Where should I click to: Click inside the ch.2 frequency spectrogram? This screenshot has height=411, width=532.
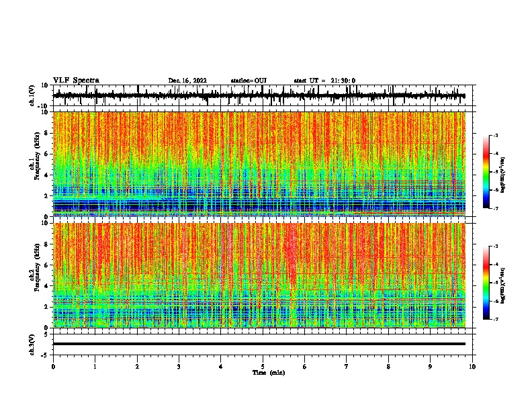259,275
